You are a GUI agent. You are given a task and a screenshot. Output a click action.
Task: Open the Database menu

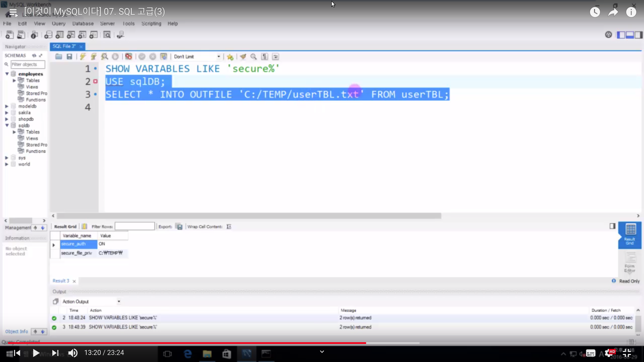83,23
